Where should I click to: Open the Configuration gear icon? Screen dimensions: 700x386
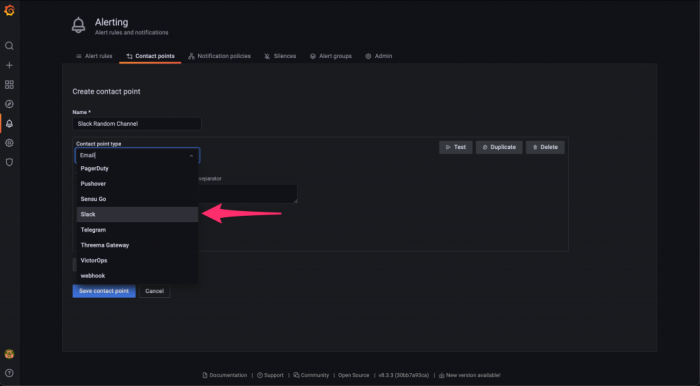tap(9, 143)
